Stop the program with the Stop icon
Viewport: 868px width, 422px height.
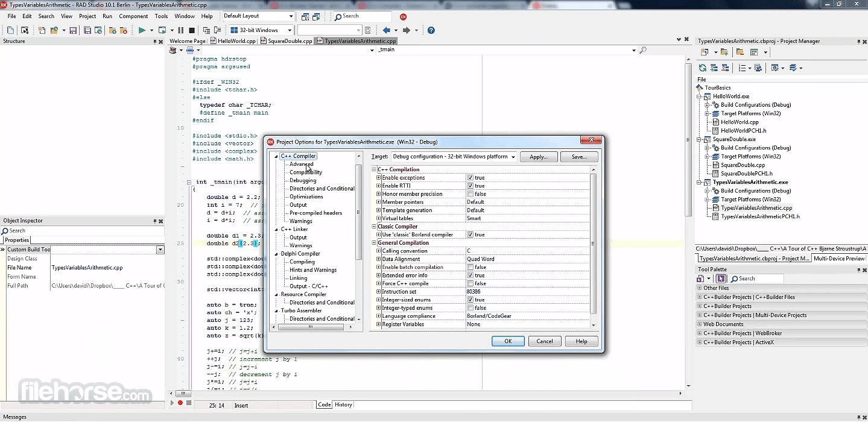(x=192, y=30)
